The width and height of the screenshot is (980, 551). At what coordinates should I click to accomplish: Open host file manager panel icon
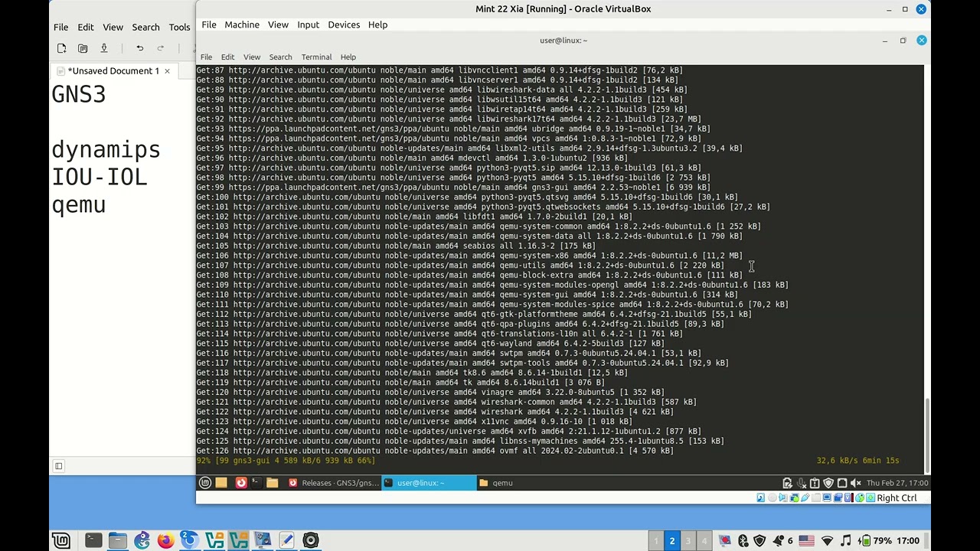click(x=117, y=541)
